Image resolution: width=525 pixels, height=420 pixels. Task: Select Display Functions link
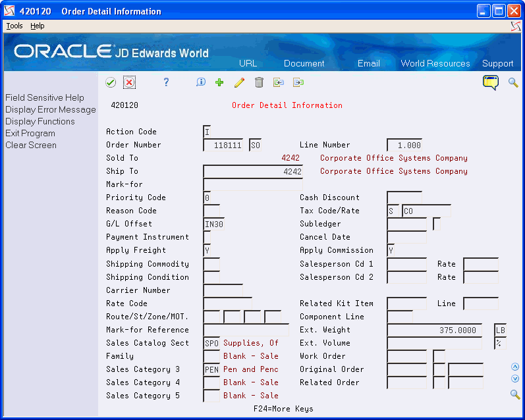click(x=40, y=122)
